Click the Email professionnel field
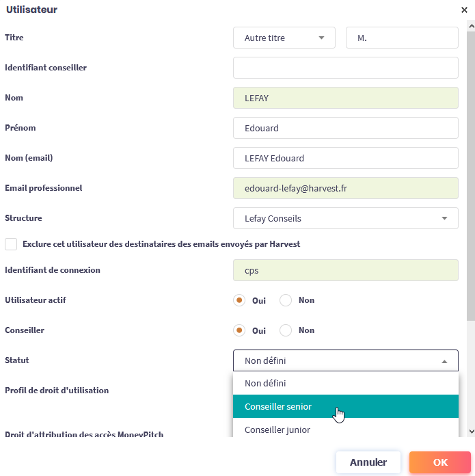 (345, 188)
